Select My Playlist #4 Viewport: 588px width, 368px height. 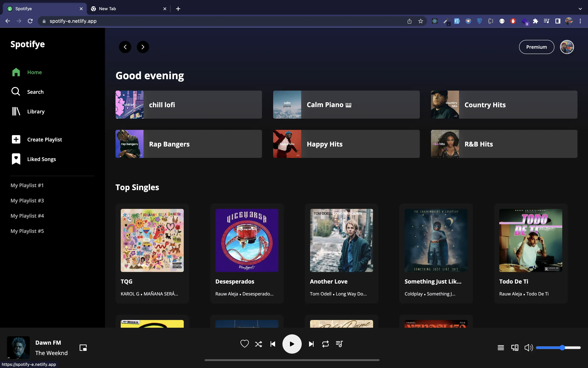pos(27,216)
